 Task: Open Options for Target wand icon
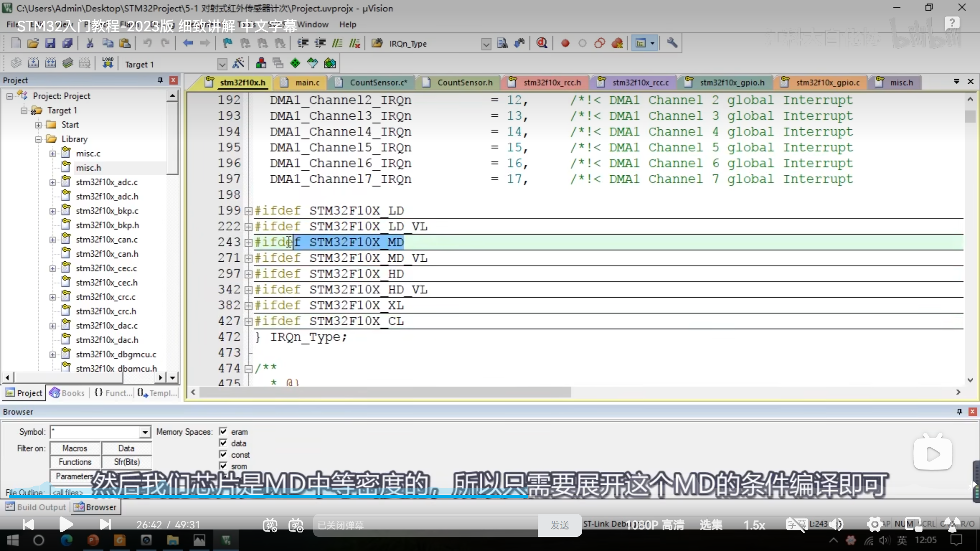(x=238, y=63)
